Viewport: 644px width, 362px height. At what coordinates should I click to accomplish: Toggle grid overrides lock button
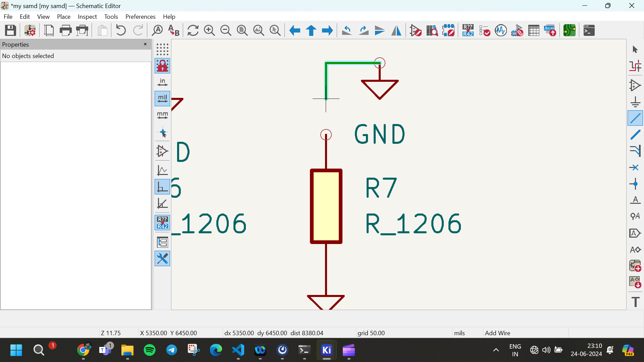click(162, 66)
